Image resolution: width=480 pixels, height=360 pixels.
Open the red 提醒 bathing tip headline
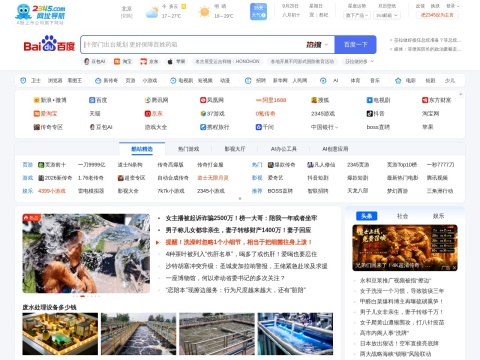click(x=239, y=242)
